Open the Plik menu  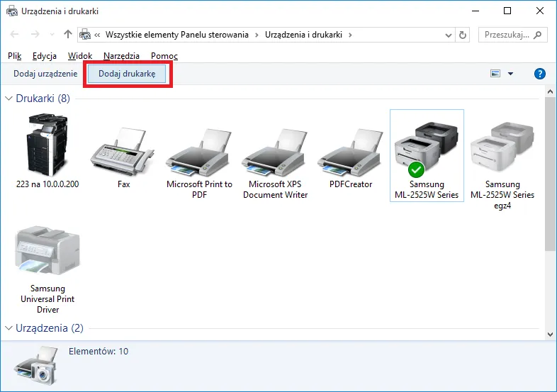[x=15, y=56]
